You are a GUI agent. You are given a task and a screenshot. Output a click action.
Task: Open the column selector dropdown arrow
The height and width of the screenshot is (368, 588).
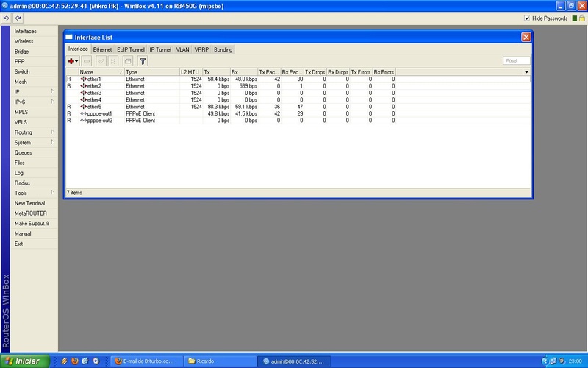pos(526,71)
